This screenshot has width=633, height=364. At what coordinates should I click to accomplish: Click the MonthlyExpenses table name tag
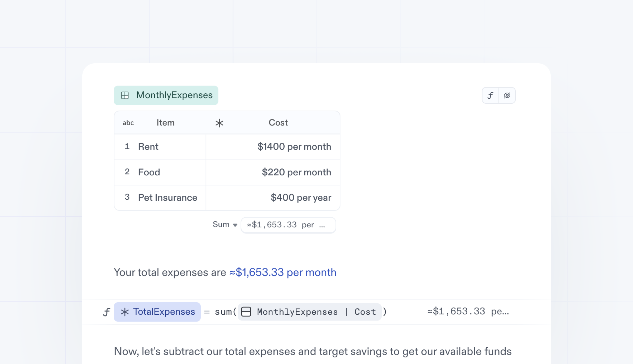coord(174,95)
